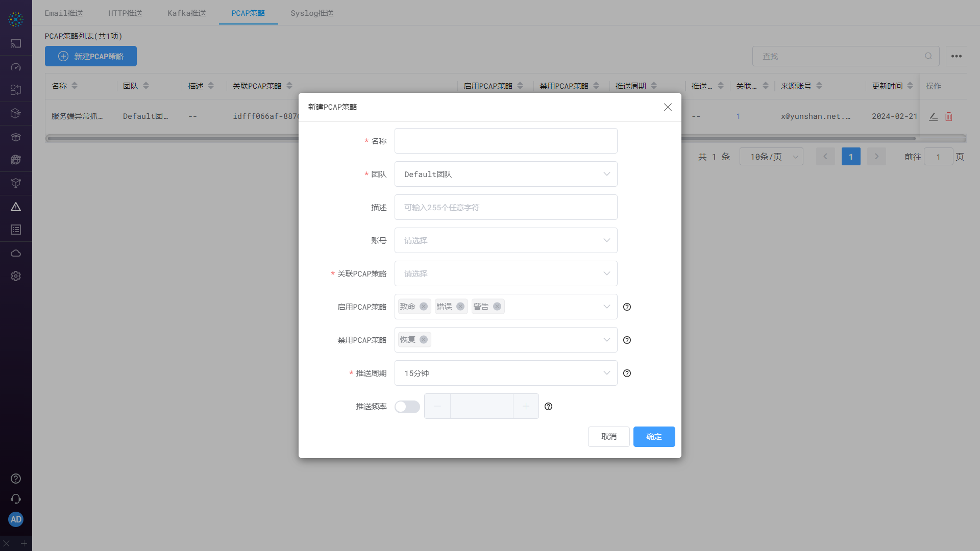Remove the 恢复 tag from 禁用PCAP策略
Image resolution: width=980 pixels, height=551 pixels.
(423, 339)
